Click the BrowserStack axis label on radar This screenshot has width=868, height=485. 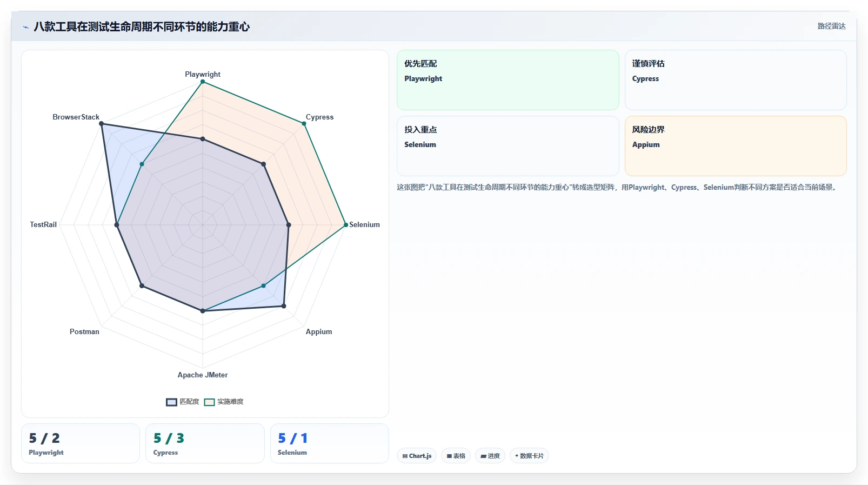coord(76,117)
